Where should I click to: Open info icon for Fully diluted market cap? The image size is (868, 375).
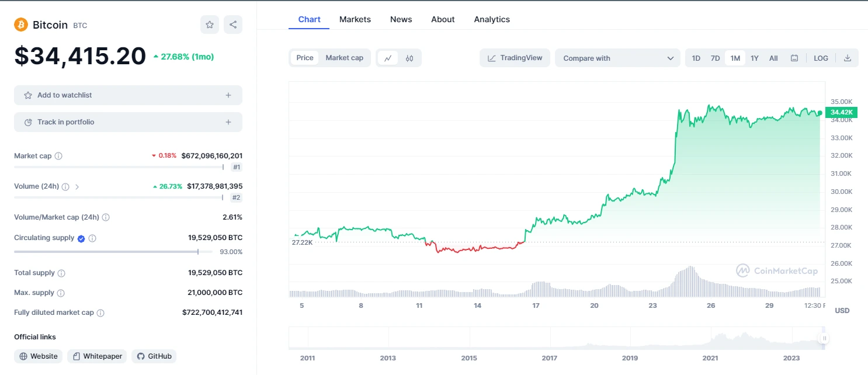click(x=100, y=313)
